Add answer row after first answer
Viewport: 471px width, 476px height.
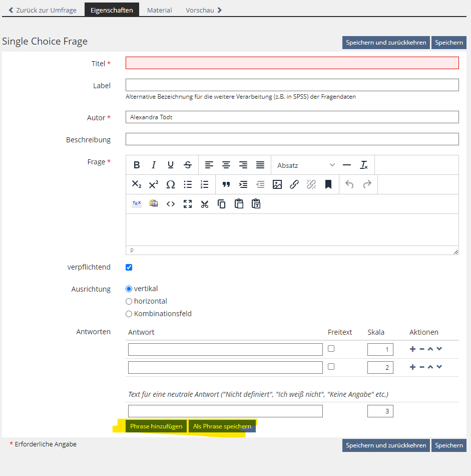pos(412,349)
